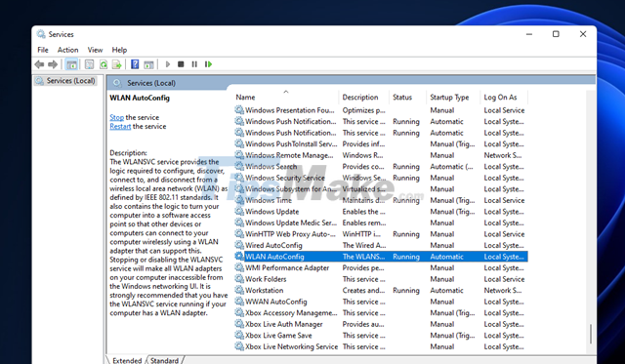Click gear icon beside WMI Performance Adapter
The height and width of the screenshot is (364, 625).
[x=239, y=267]
